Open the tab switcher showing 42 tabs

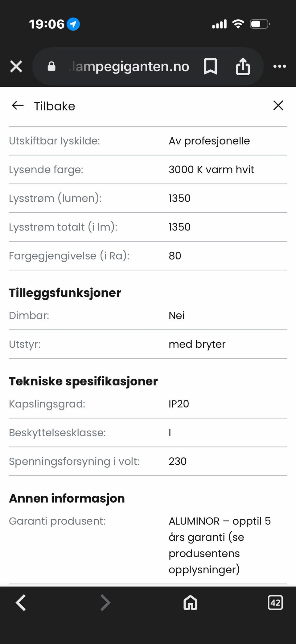(x=275, y=602)
